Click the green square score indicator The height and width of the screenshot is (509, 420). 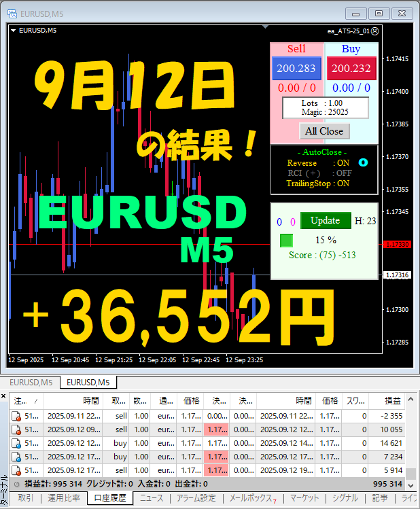click(286, 241)
